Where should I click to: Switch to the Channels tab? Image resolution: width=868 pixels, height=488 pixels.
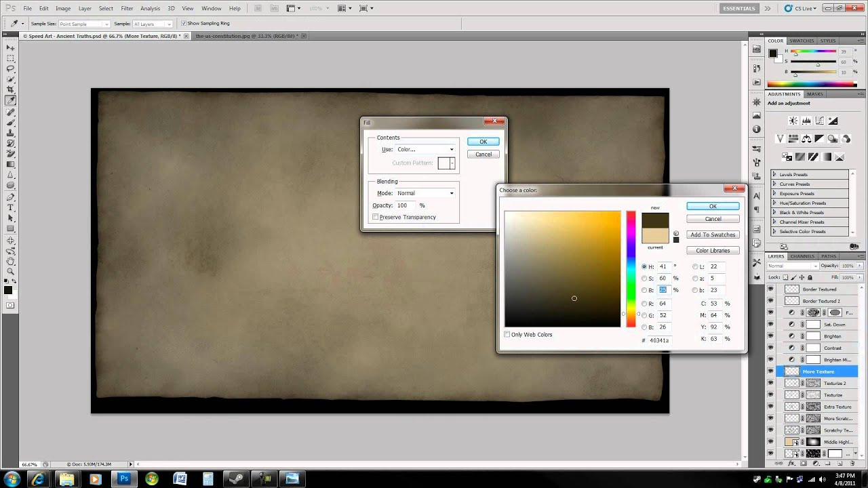tap(802, 256)
